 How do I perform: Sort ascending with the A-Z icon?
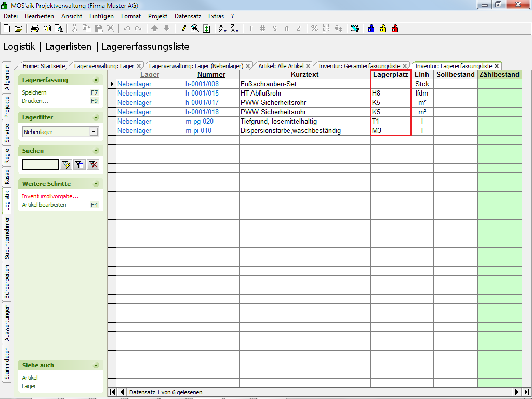click(222, 29)
